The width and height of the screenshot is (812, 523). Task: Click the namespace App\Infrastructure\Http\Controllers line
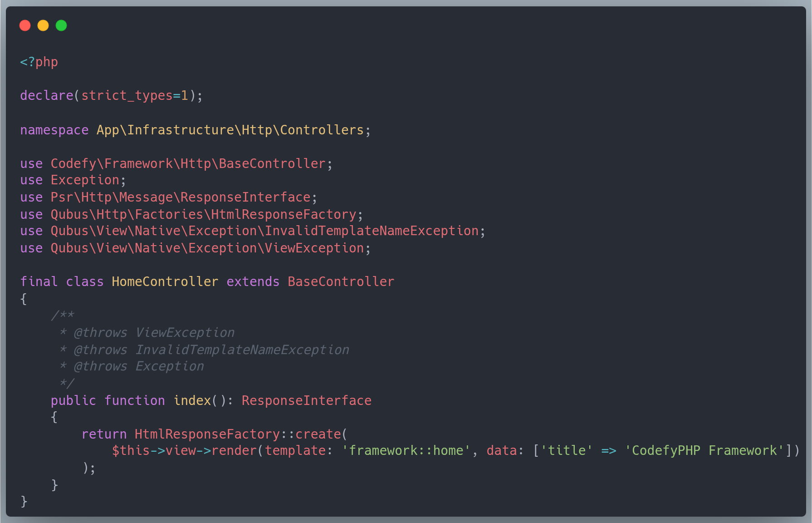pyautogui.click(x=194, y=130)
